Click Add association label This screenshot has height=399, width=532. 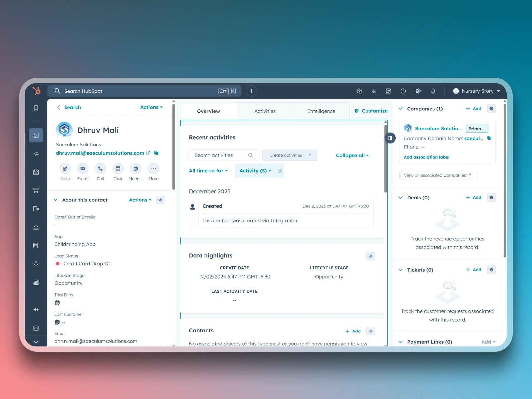426,157
